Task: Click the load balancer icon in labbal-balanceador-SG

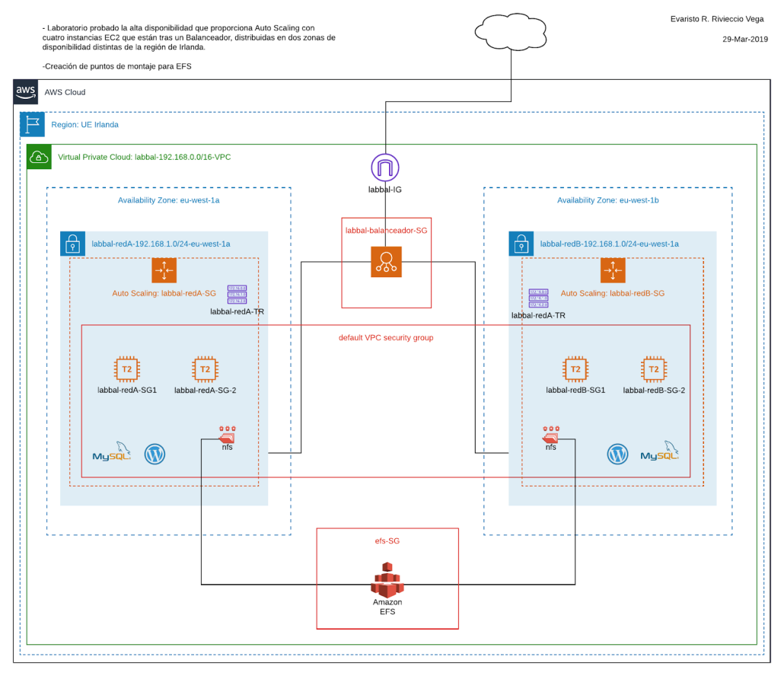Action: [x=384, y=261]
